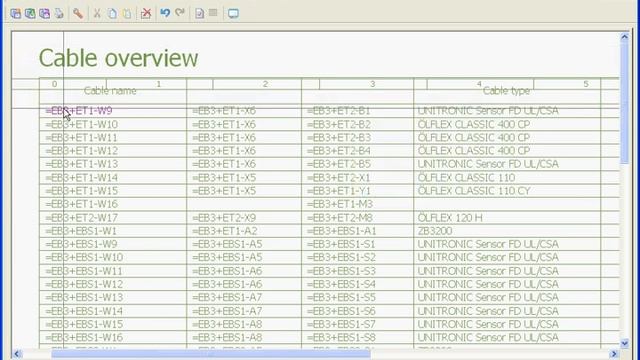Select cable name =EB3+ET1-W12
This screenshot has width=640, height=360.
[82, 151]
